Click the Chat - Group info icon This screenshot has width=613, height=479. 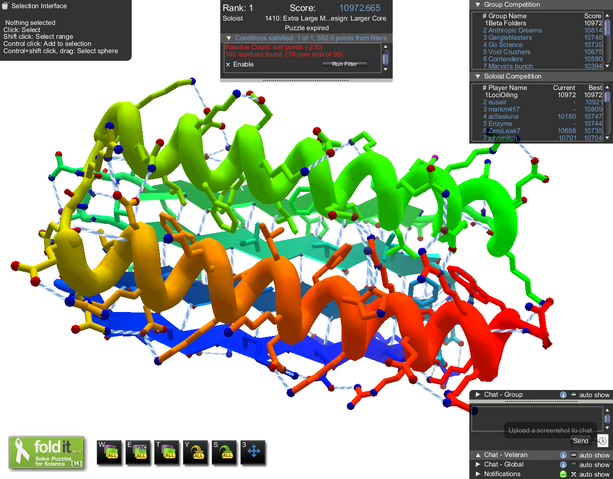point(563,395)
